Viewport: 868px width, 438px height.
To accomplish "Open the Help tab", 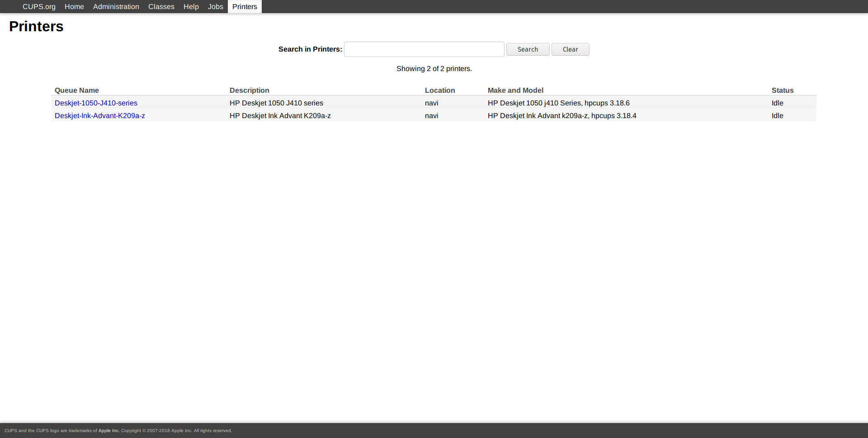I will (x=191, y=7).
